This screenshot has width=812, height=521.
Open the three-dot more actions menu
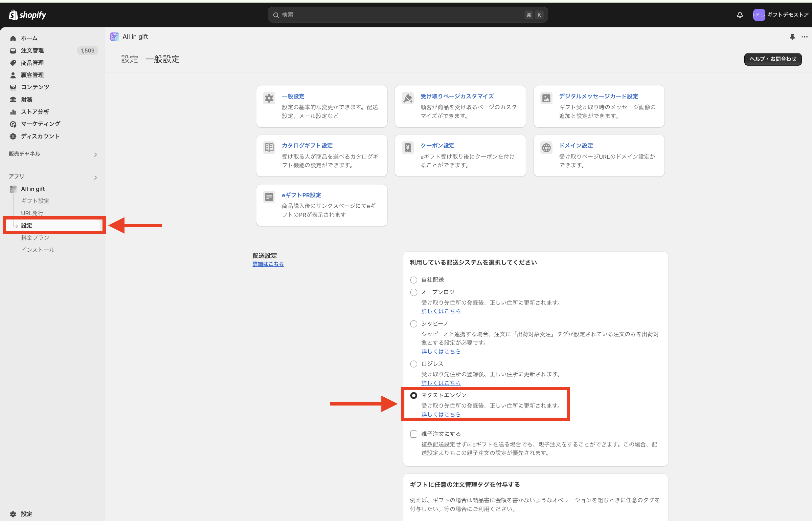[x=804, y=37]
